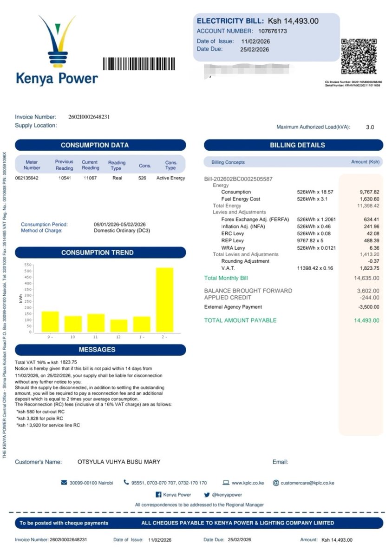
Task: Click the ksh 580 cut-out RC line
Action: click(41, 412)
